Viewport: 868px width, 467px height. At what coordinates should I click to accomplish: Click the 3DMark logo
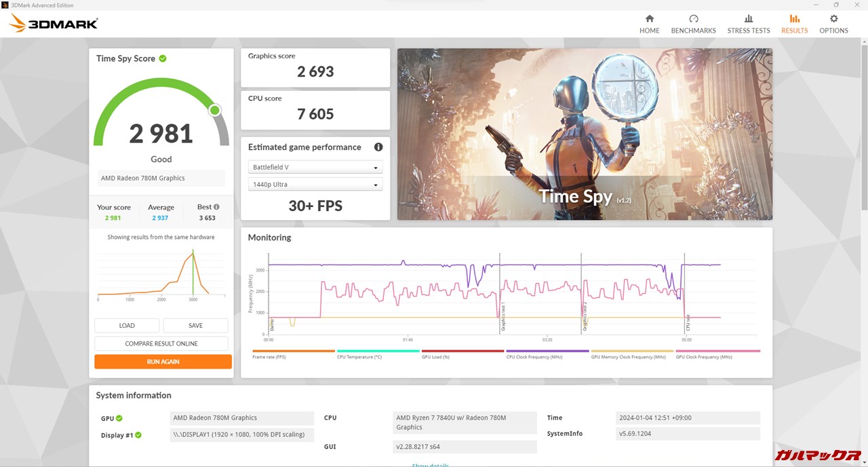click(x=54, y=24)
